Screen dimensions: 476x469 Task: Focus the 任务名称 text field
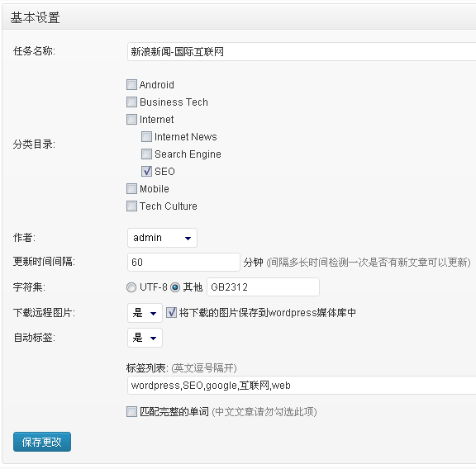click(302, 51)
